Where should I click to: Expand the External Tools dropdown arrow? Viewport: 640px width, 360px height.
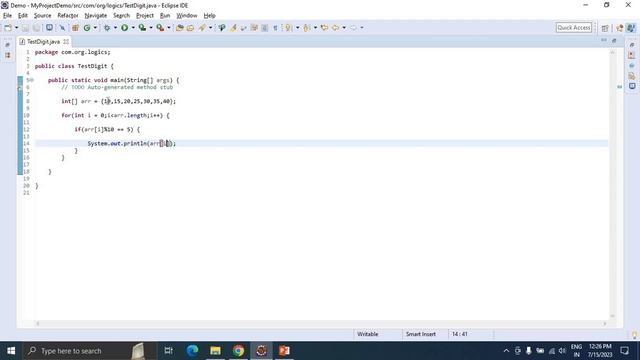pos(169,28)
